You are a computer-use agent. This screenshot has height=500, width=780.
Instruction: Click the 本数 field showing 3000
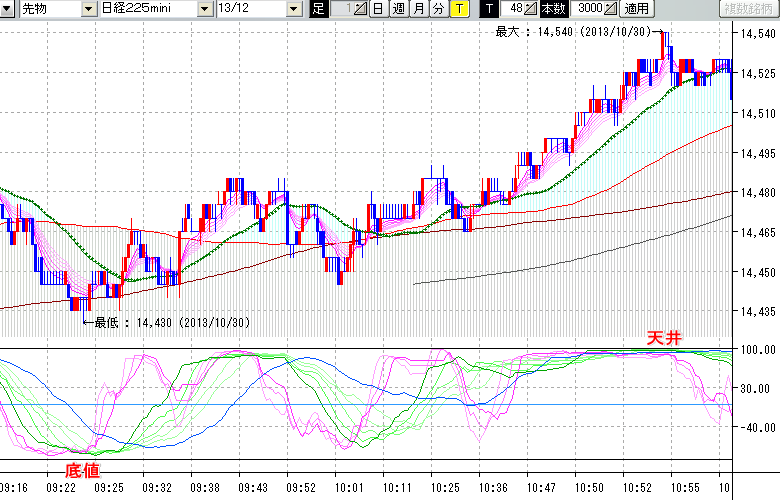(x=588, y=9)
